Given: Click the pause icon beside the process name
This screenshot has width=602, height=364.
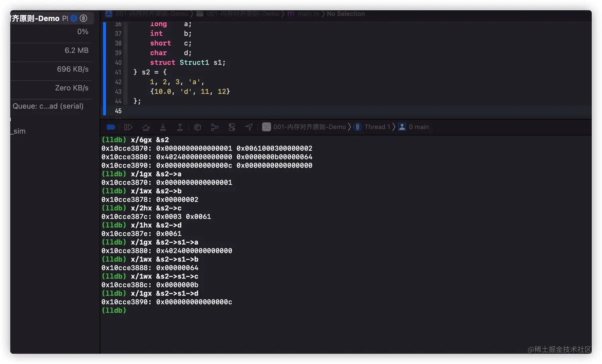Looking at the screenshot, I should [84, 18].
